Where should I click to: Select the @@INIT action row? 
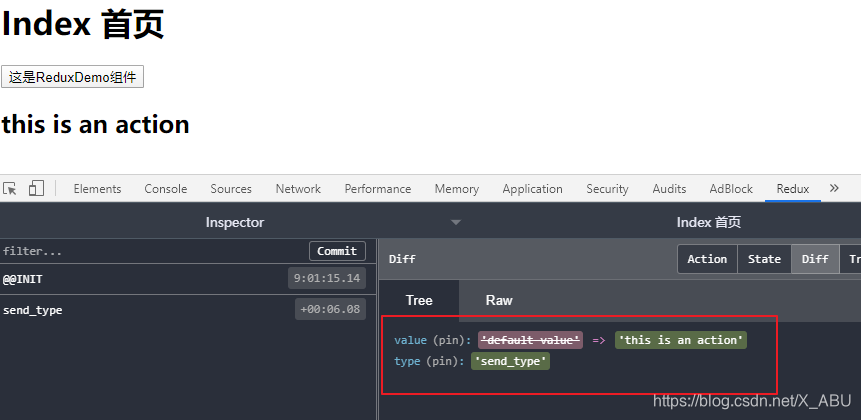[x=188, y=279]
